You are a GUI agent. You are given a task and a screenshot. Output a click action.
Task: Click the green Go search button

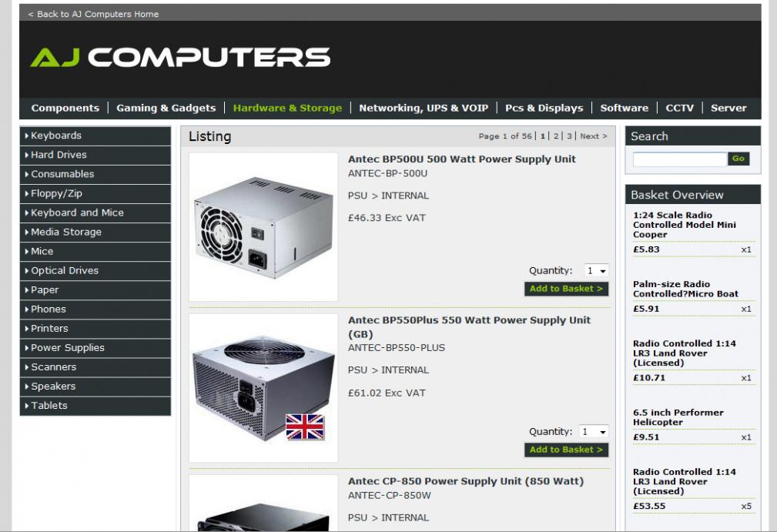point(738,159)
